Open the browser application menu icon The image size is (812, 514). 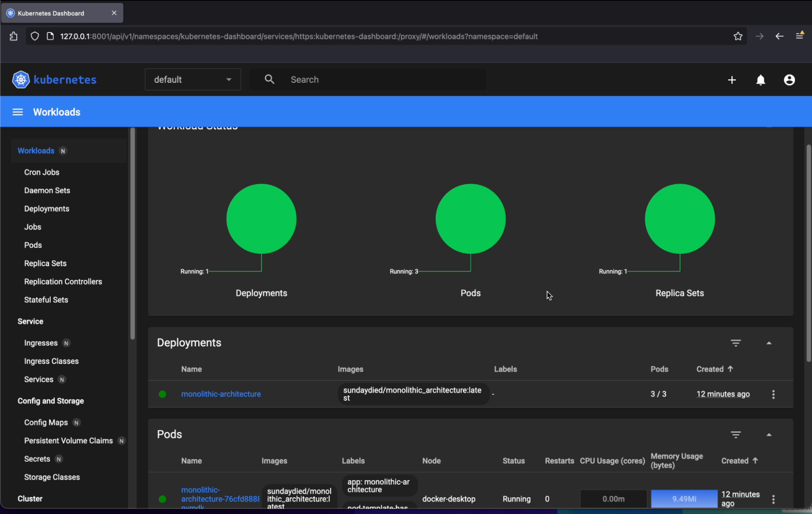coord(799,36)
